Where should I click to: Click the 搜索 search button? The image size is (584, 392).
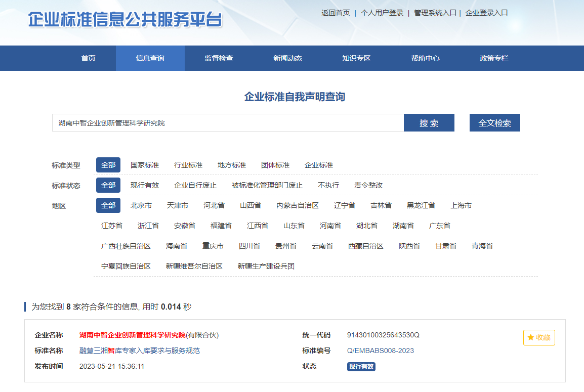pos(429,123)
